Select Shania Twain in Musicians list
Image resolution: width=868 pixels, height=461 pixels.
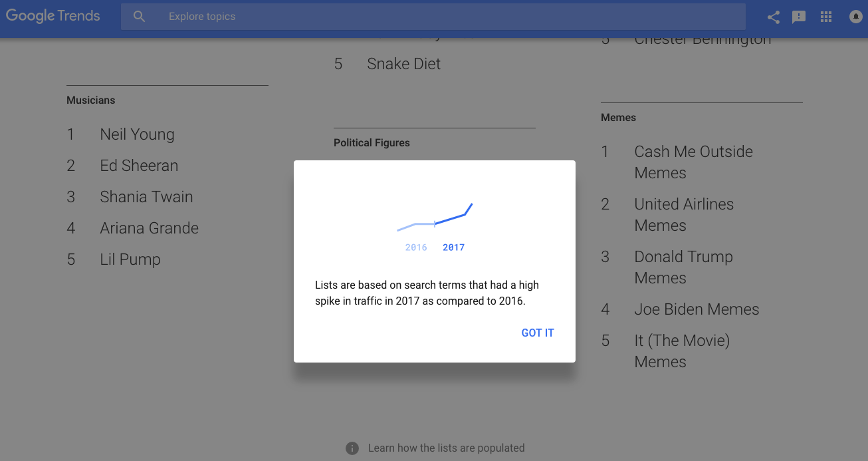(146, 197)
